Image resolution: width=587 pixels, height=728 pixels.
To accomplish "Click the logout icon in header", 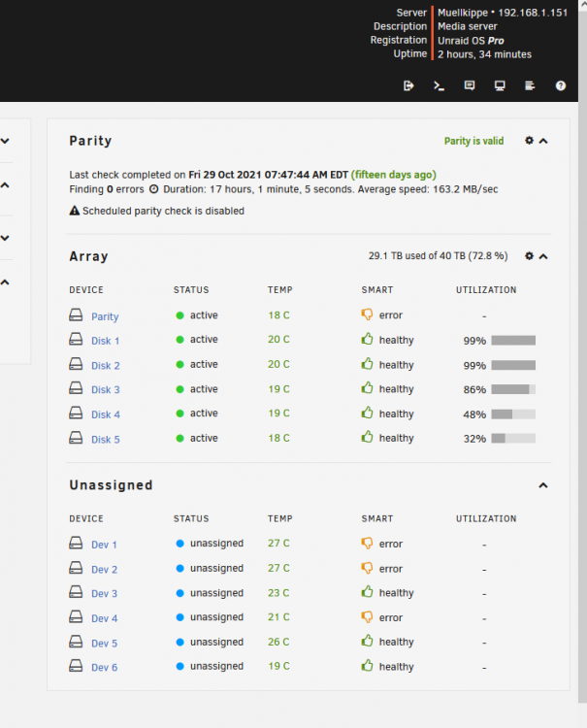I will click(408, 85).
